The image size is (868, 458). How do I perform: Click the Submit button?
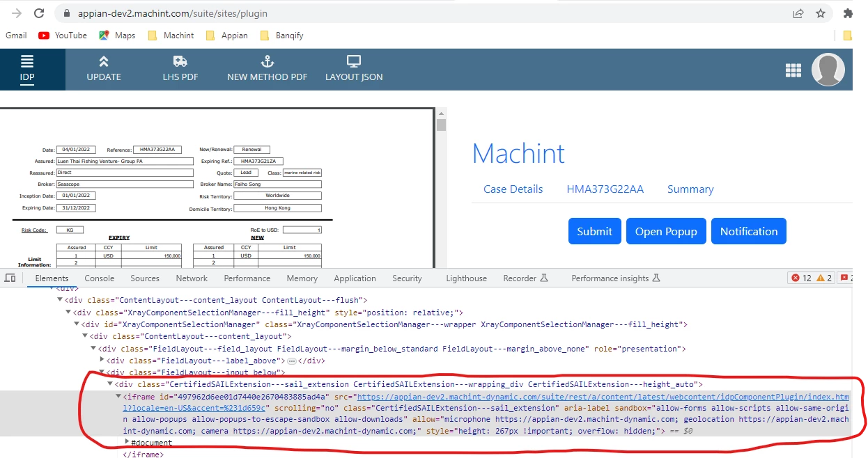[594, 231]
